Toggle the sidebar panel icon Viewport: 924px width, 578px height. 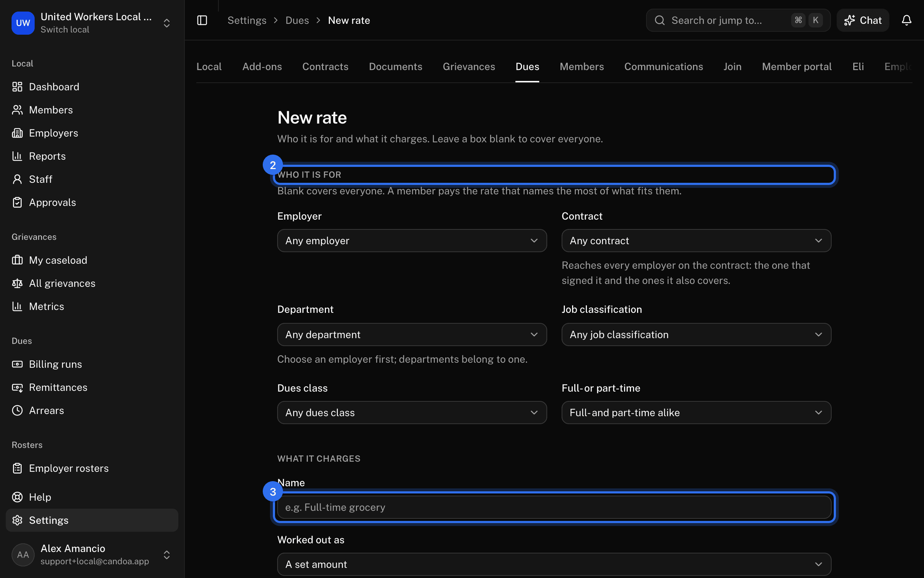202,20
